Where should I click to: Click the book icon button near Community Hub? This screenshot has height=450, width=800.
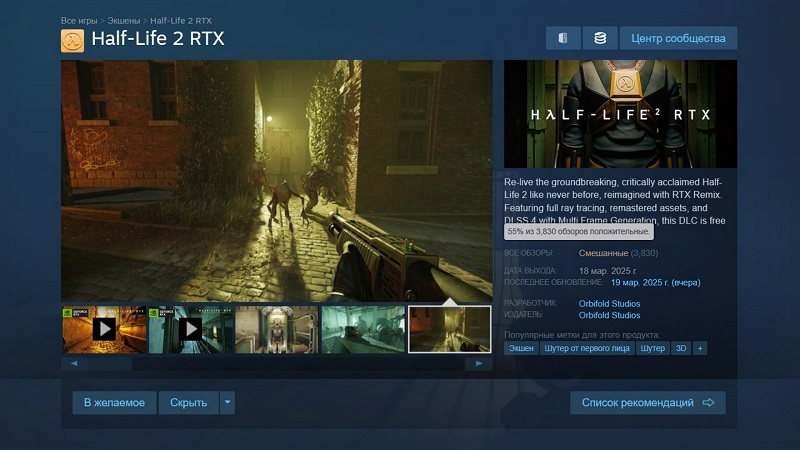coord(563,38)
